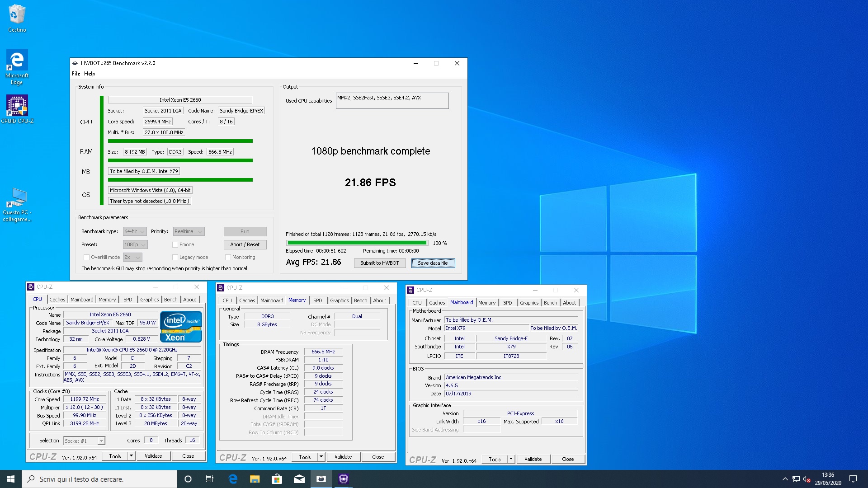This screenshot has width=868, height=488.
Task: Click Abort / Reset button
Action: [245, 244]
